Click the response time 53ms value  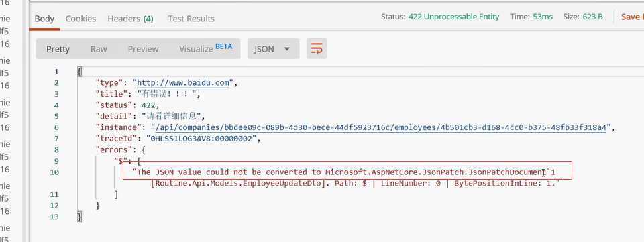click(x=543, y=17)
